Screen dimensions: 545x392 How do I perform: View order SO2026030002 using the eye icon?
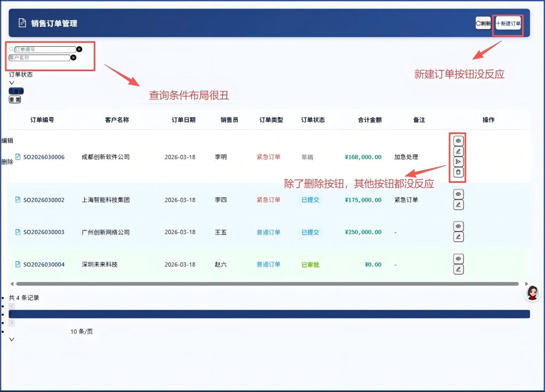458,195
